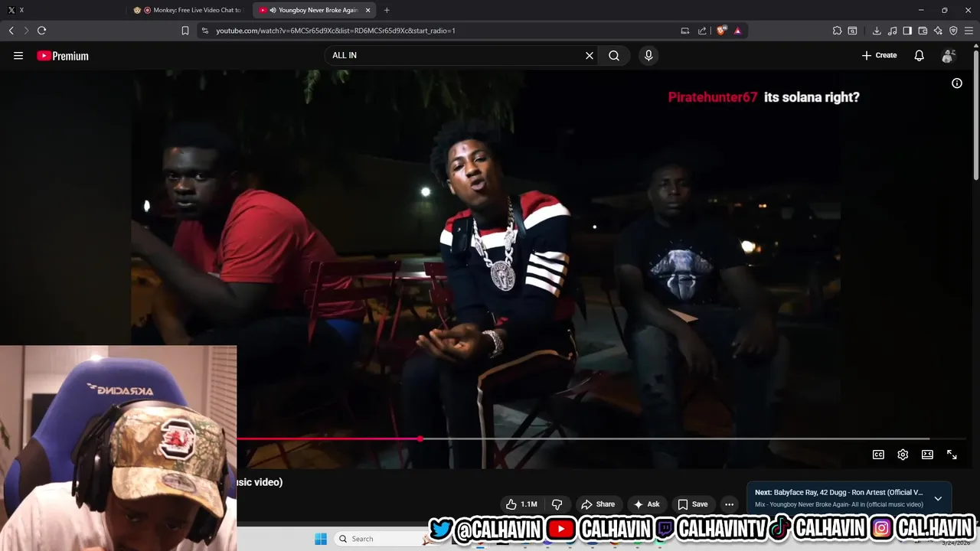Open Brave Rewards triangle icon
This screenshot has width=980, height=551.
click(737, 31)
